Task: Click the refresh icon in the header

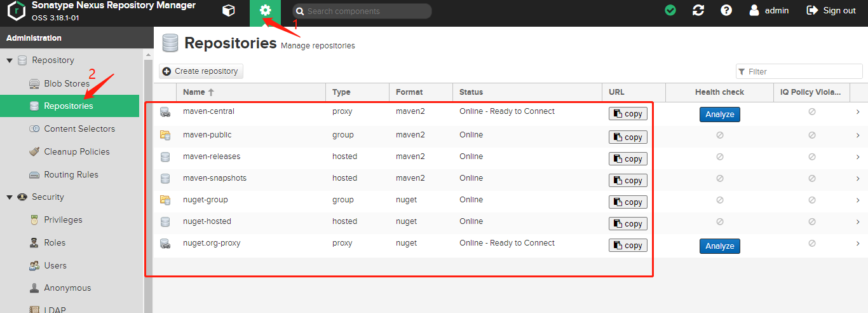Action: click(x=698, y=10)
